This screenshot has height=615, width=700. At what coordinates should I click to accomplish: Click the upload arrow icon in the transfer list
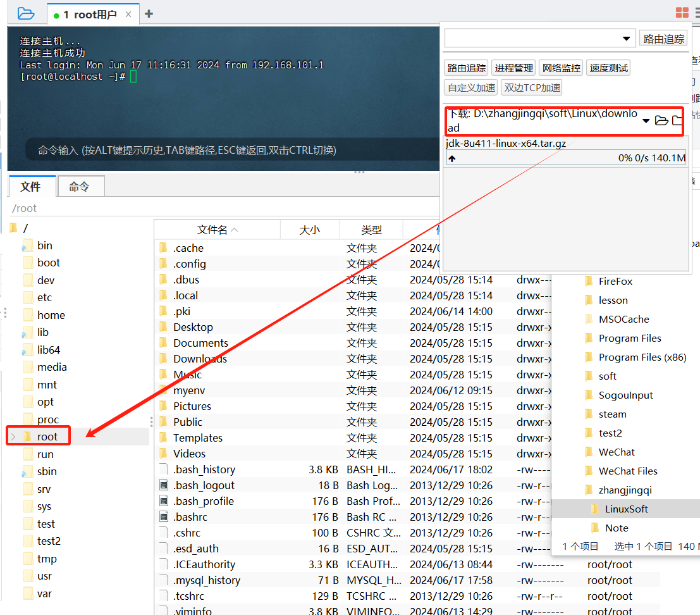(452, 159)
